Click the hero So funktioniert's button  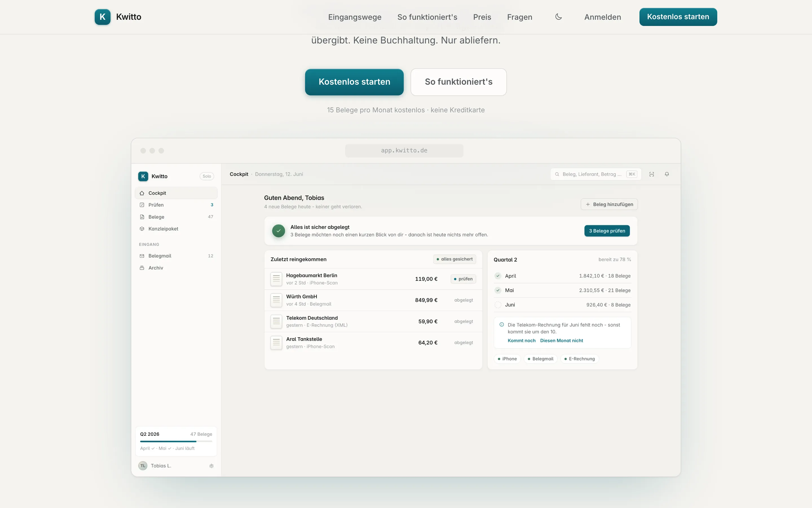(459, 82)
